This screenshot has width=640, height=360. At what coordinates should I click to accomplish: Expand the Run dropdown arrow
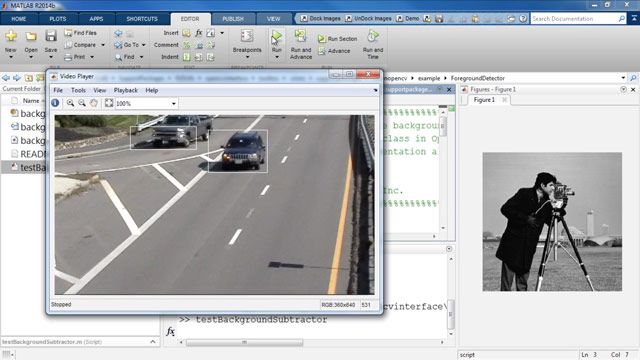coord(277,57)
